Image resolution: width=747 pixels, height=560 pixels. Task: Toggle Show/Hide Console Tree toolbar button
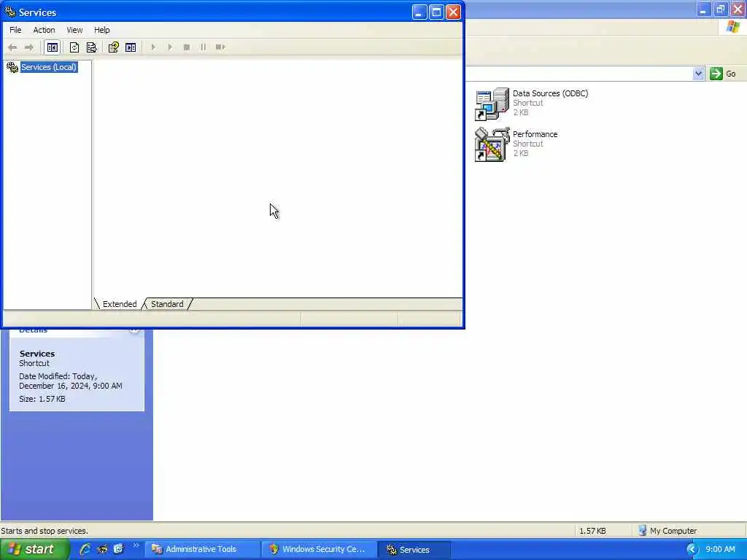click(x=53, y=47)
